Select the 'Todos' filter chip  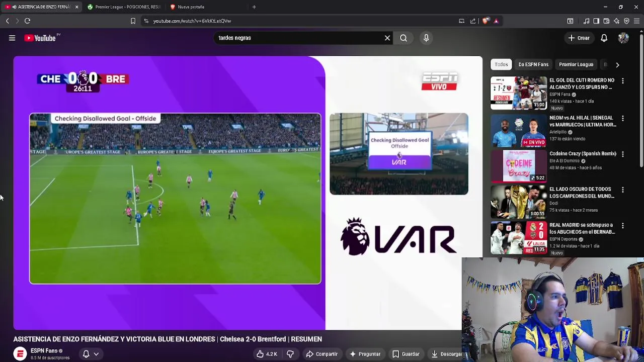pyautogui.click(x=501, y=64)
